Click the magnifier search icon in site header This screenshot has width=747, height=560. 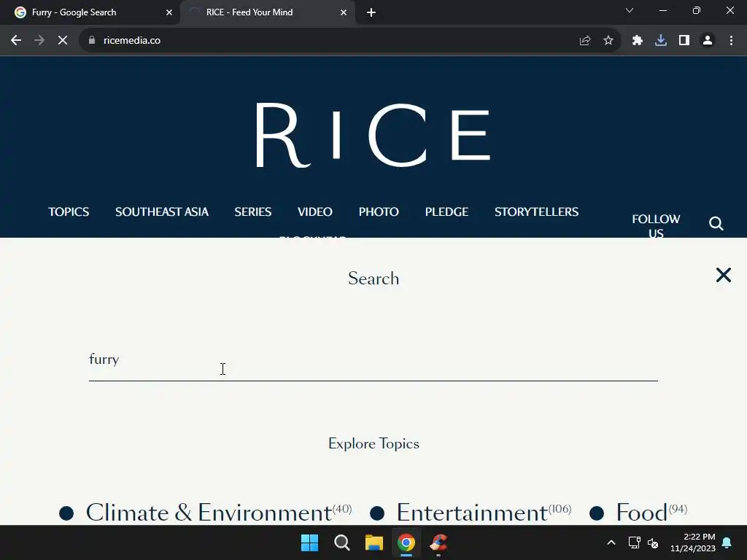point(716,223)
